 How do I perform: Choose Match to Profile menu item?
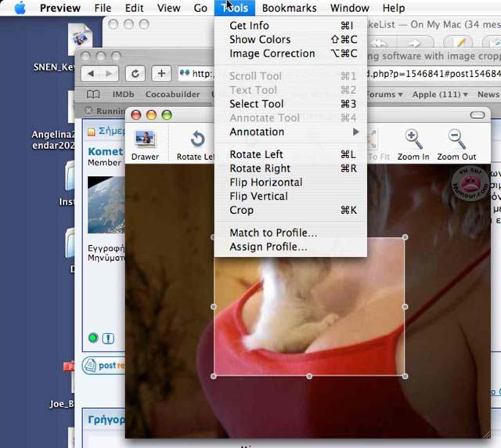tap(290, 233)
